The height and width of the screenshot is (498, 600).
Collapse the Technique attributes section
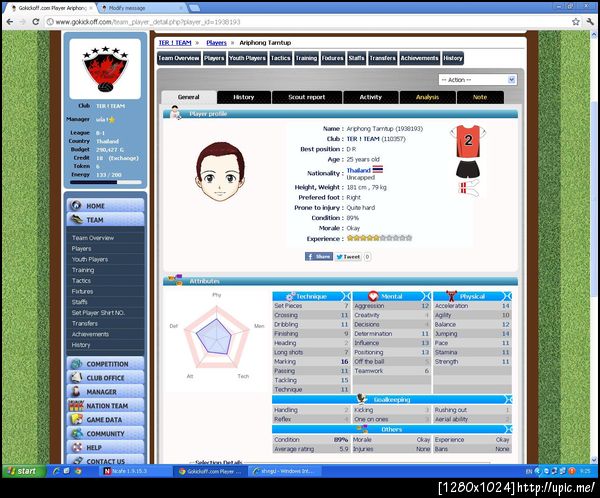[x=346, y=296]
